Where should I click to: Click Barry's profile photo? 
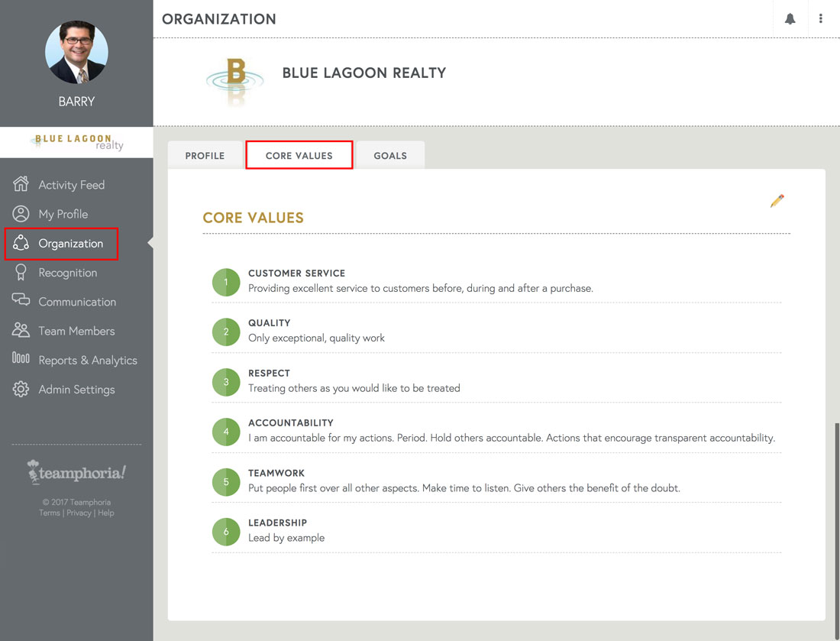pos(76,52)
